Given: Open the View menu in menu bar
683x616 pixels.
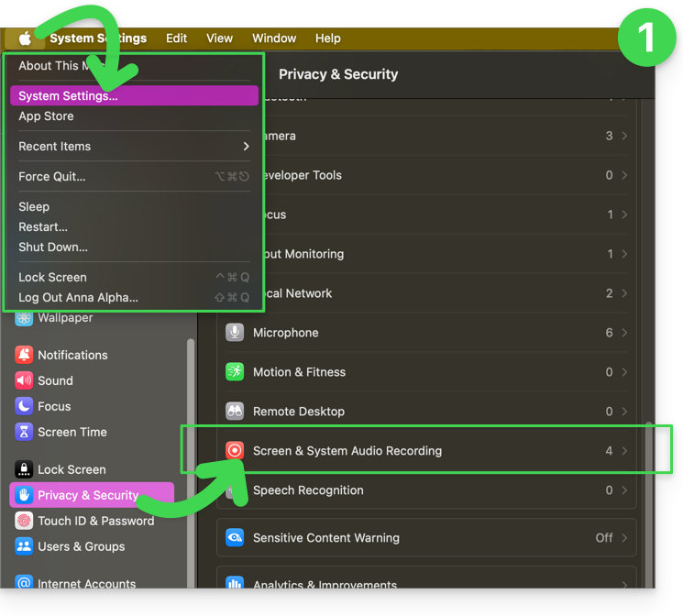Looking at the screenshot, I should pos(219,38).
